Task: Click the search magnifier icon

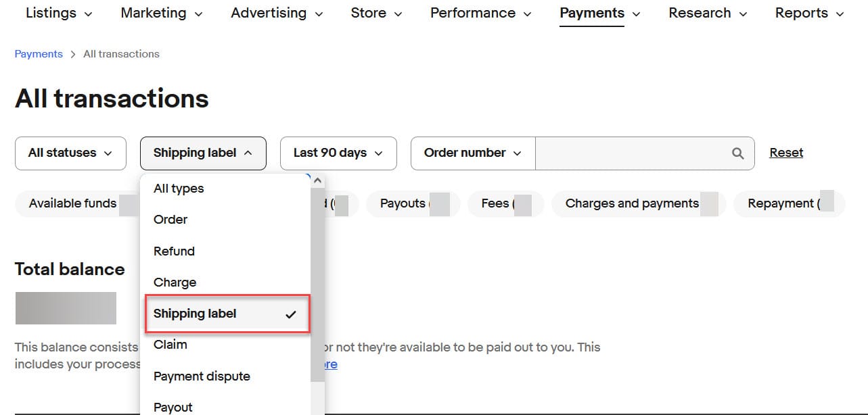Action: point(738,153)
